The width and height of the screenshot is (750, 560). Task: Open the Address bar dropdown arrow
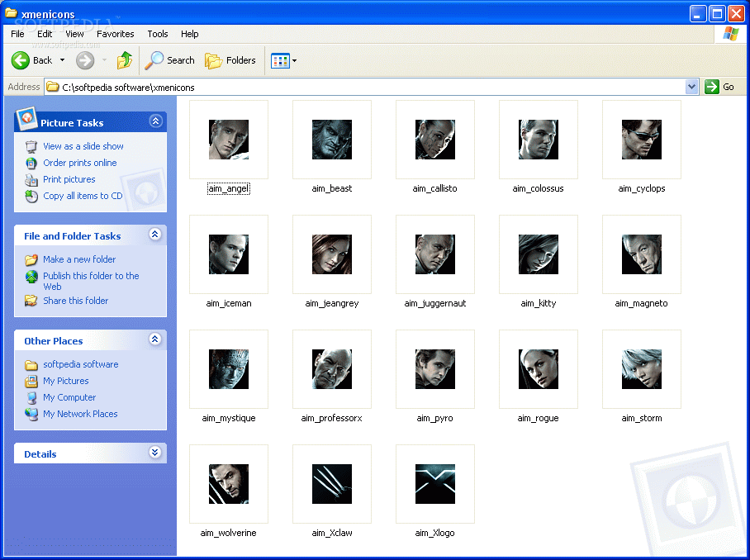tap(691, 87)
